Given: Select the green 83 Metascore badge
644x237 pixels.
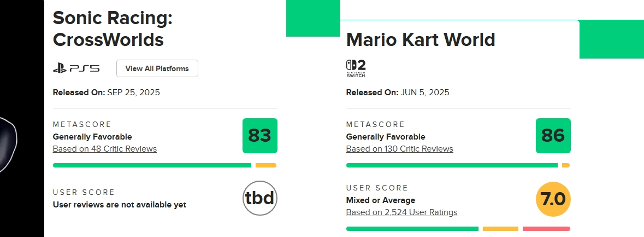Looking at the screenshot, I should coord(260,136).
